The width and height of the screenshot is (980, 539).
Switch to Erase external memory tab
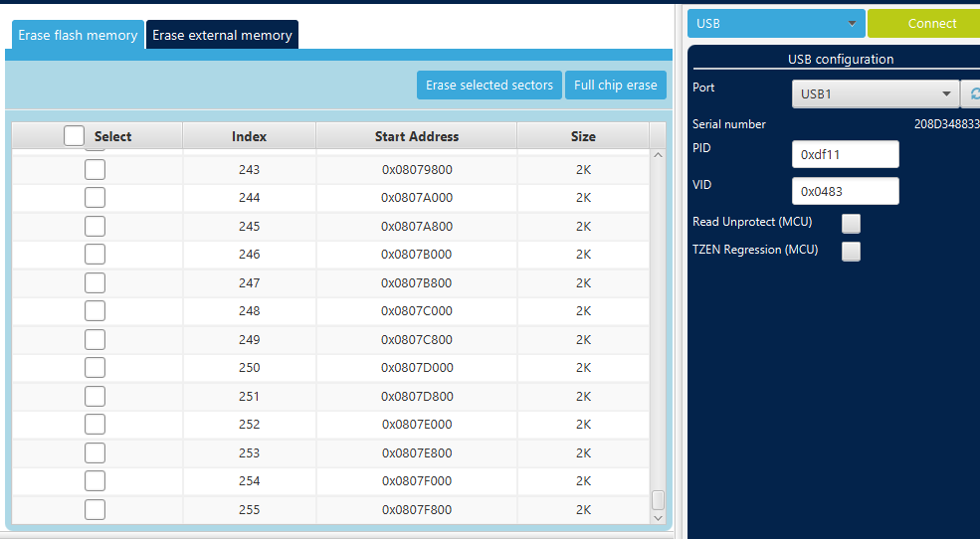pos(222,35)
